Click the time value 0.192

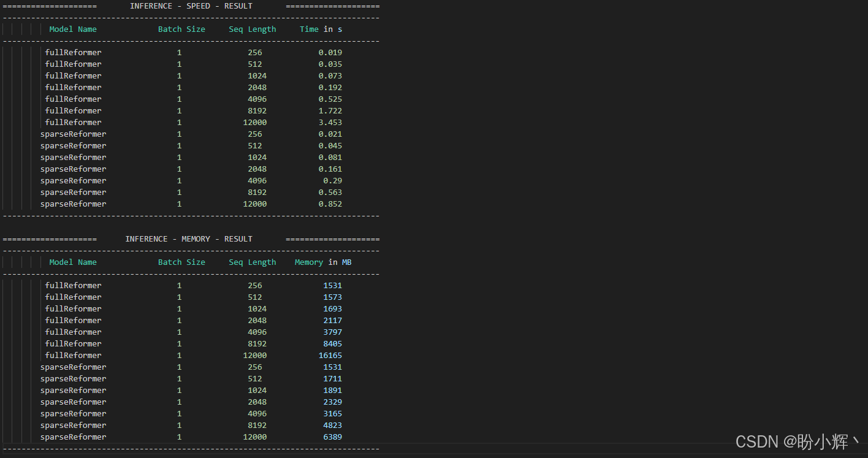click(x=330, y=88)
